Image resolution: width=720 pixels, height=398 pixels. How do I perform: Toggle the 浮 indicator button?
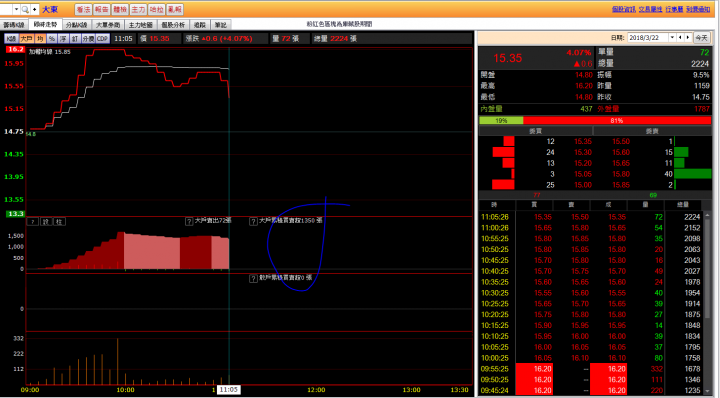63,39
